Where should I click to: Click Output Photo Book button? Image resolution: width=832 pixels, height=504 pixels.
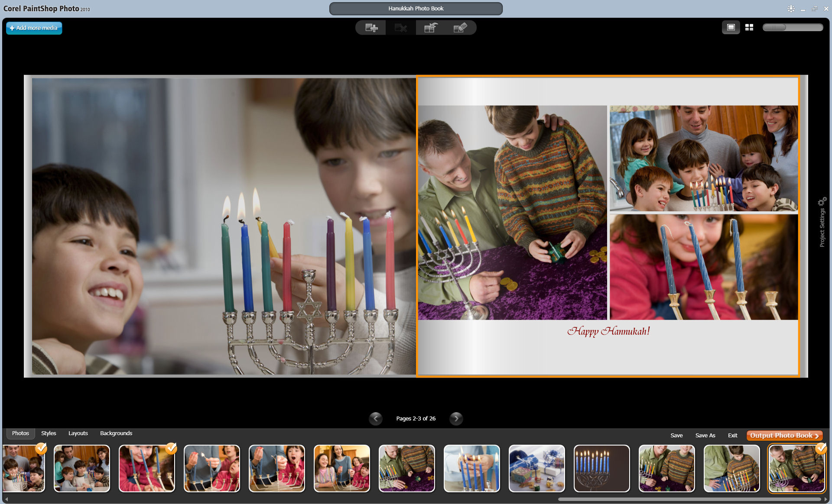pyautogui.click(x=784, y=436)
